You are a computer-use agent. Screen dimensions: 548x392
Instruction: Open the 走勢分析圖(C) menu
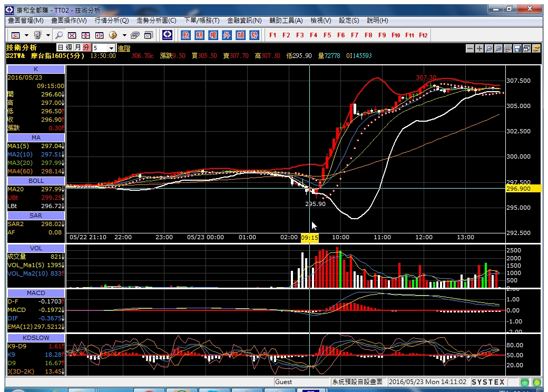point(156,21)
